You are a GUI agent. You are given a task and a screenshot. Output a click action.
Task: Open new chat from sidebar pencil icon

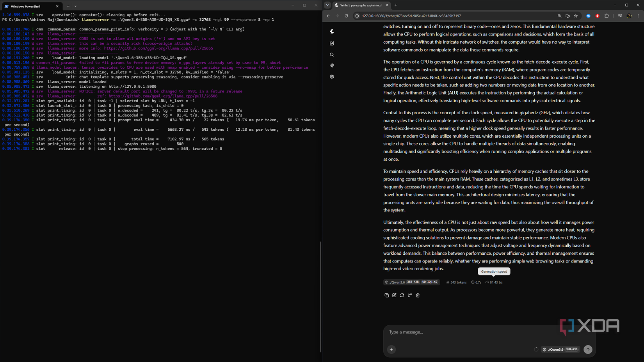coord(332,43)
